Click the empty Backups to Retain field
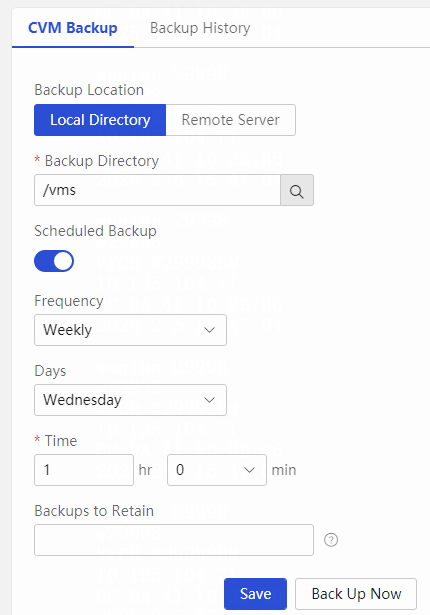 [174, 540]
